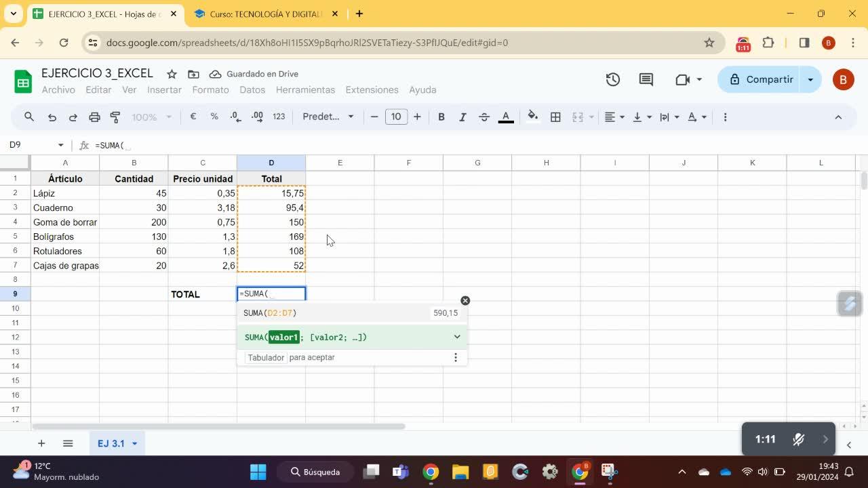This screenshot has height=488, width=868.
Task: Expand the SUMA function help chevron
Action: (457, 337)
